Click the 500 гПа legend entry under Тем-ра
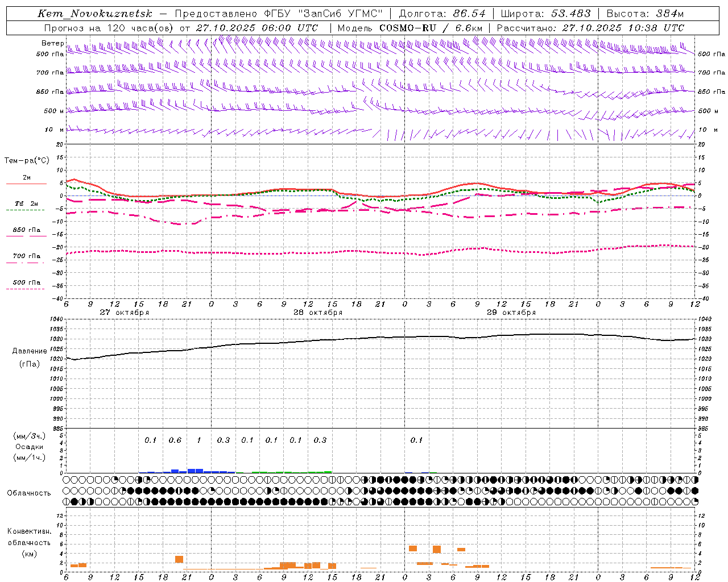 click(x=26, y=282)
